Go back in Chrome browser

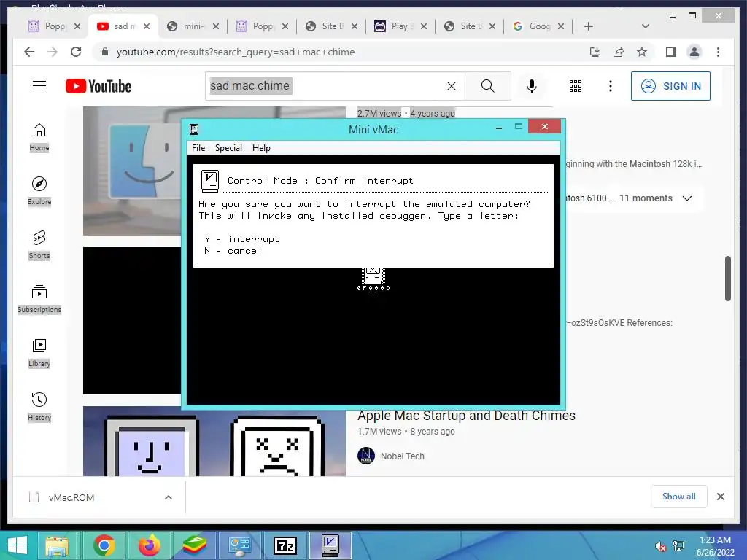click(29, 52)
